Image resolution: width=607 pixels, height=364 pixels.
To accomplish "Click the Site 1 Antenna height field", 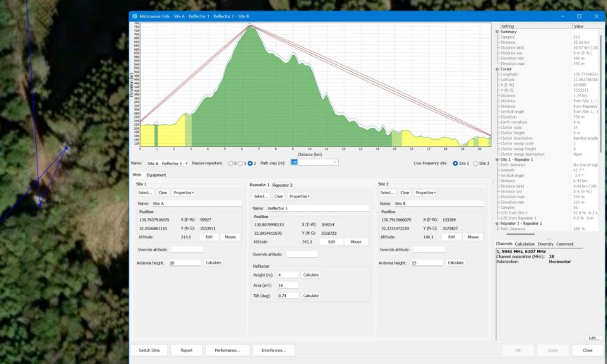I will tap(184, 262).
